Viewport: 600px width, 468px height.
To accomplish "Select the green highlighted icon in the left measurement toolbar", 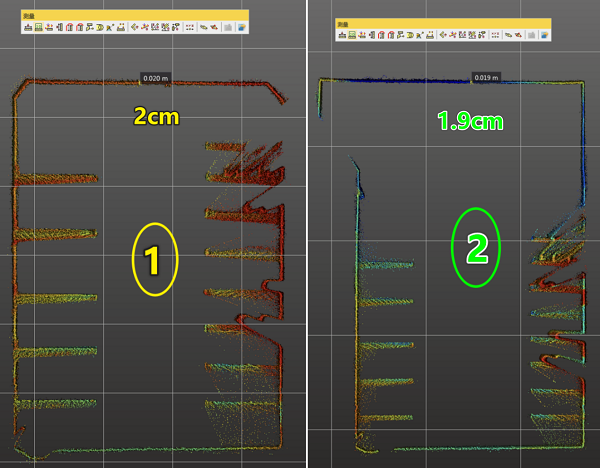I will (38, 28).
